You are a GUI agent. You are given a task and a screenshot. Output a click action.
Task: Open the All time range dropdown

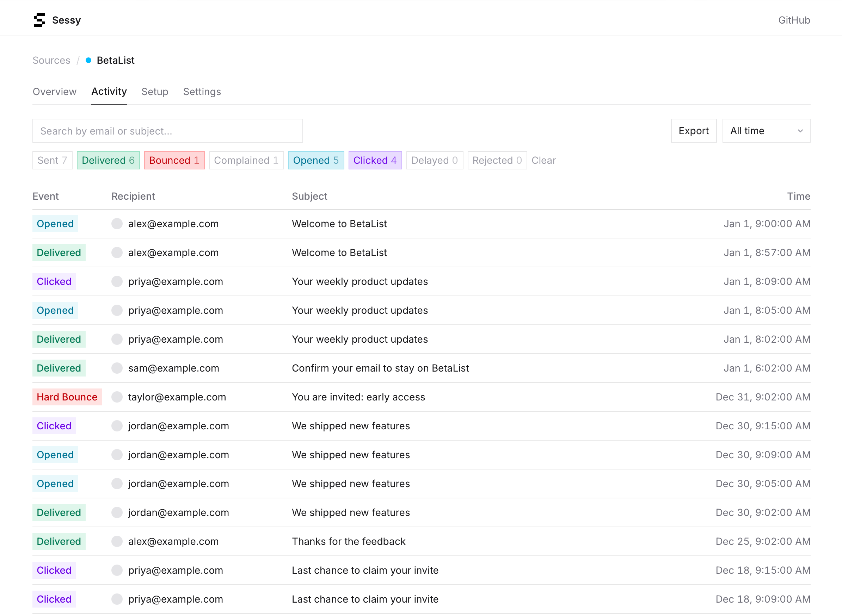click(x=766, y=131)
